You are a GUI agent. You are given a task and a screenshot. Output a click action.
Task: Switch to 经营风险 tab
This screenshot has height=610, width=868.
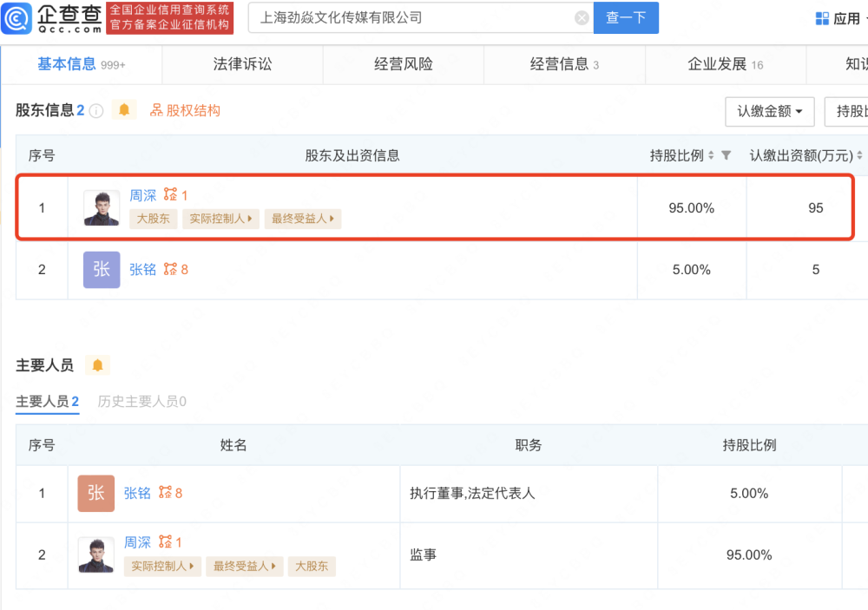tap(403, 64)
